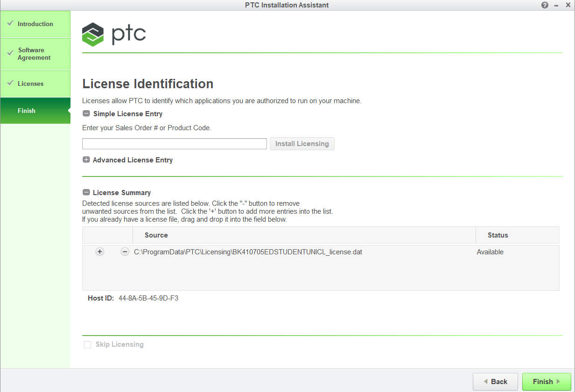Expand Advanced License Entry
This screenshot has width=575, height=392.
pos(86,159)
